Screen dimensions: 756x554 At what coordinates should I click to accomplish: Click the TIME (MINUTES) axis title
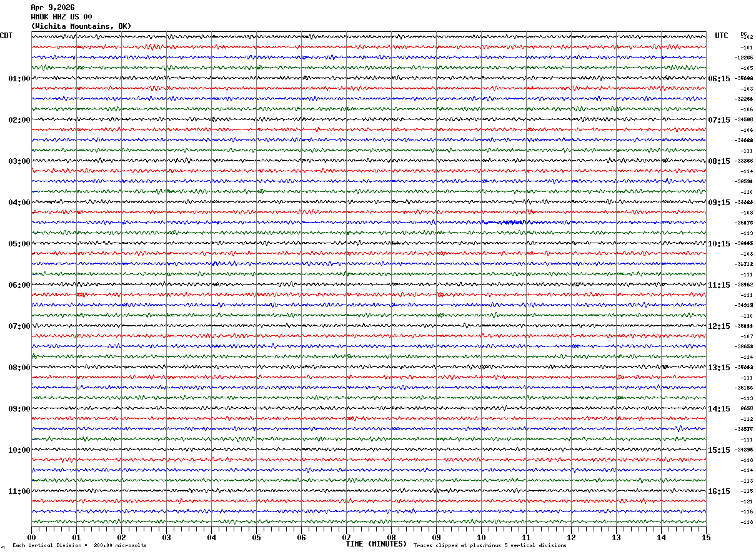click(376, 544)
